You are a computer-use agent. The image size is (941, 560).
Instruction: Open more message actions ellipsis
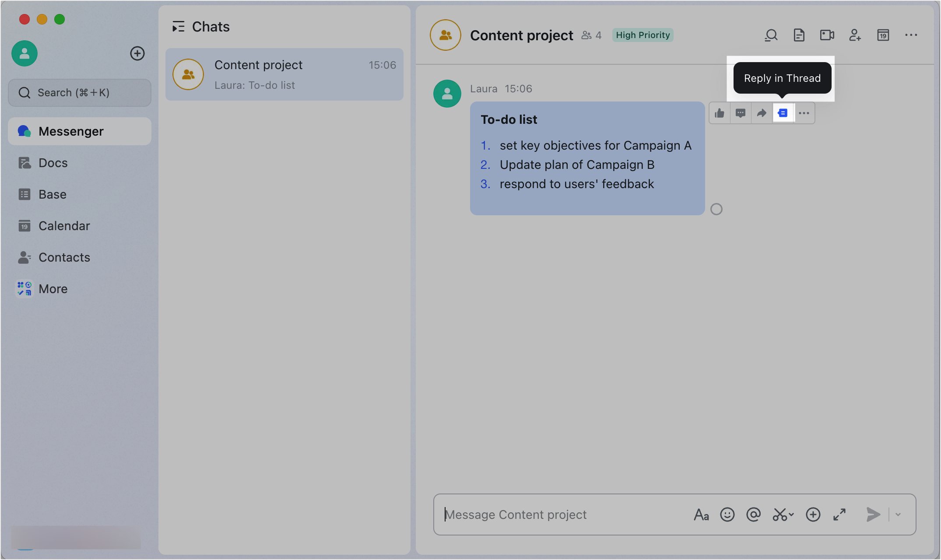click(x=804, y=113)
